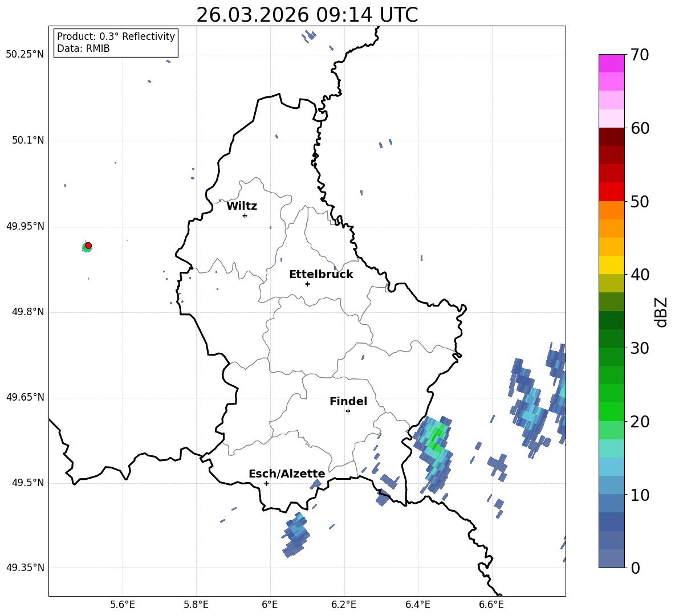Image resolution: width=675 pixels, height=616 pixels.
Task: Click the Esch/Alzette station cross marker
Action: pos(266,483)
